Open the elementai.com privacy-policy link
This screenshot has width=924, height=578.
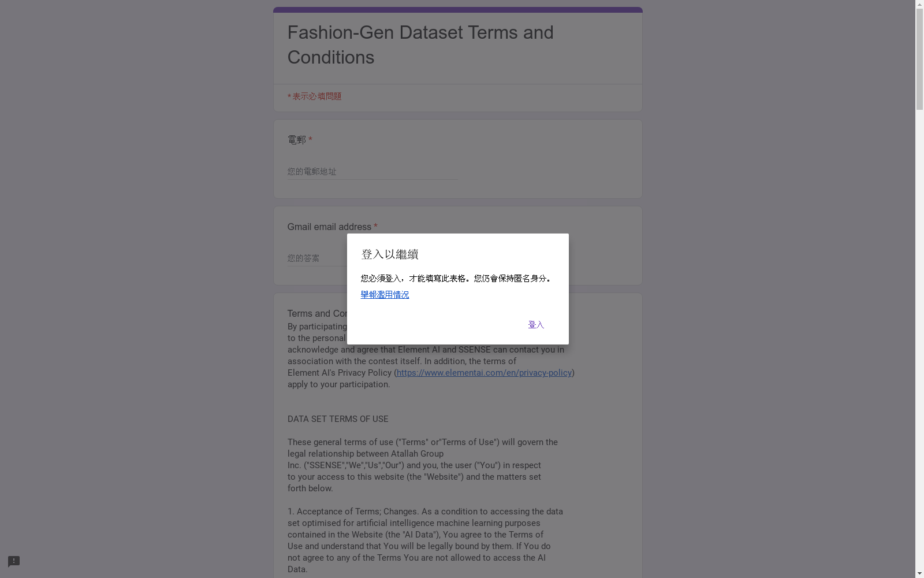click(484, 373)
